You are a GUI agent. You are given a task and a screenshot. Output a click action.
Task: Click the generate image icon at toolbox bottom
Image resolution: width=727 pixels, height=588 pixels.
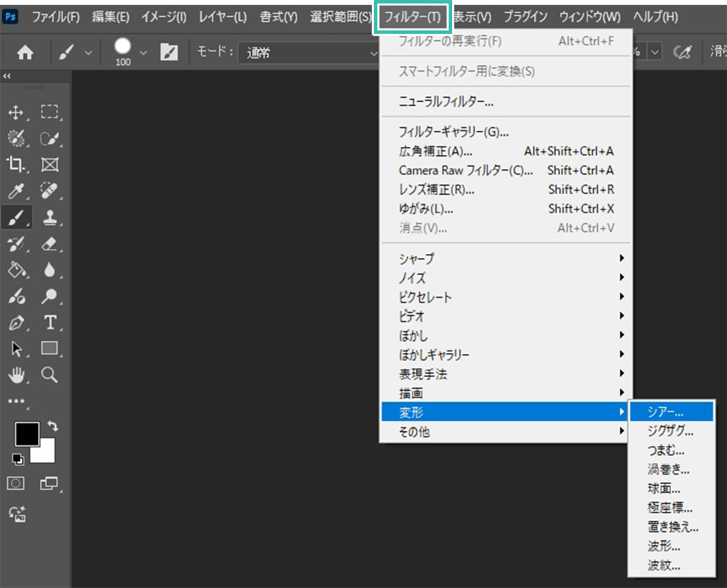17,514
